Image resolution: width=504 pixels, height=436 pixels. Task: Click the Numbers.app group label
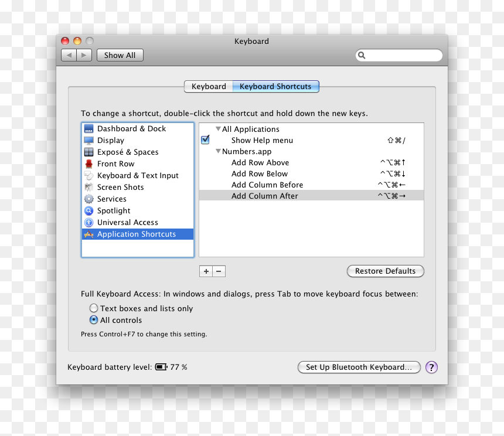pos(247,151)
